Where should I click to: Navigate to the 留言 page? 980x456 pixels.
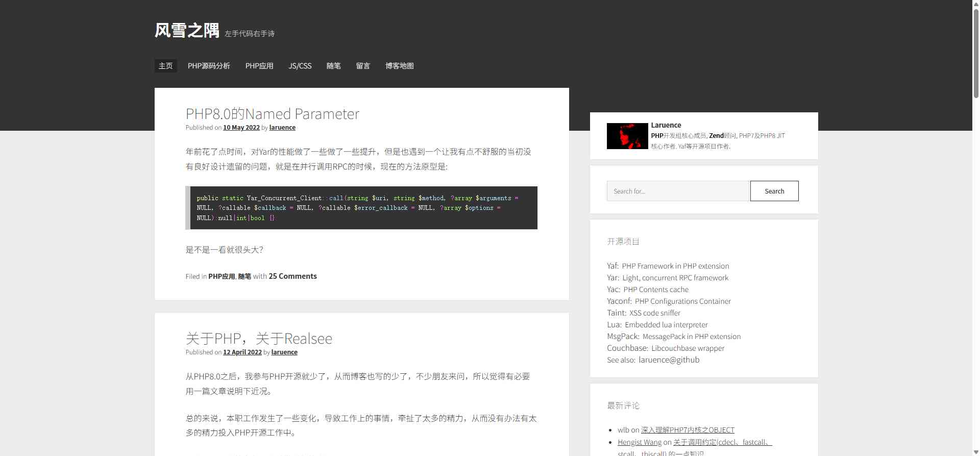pos(363,66)
